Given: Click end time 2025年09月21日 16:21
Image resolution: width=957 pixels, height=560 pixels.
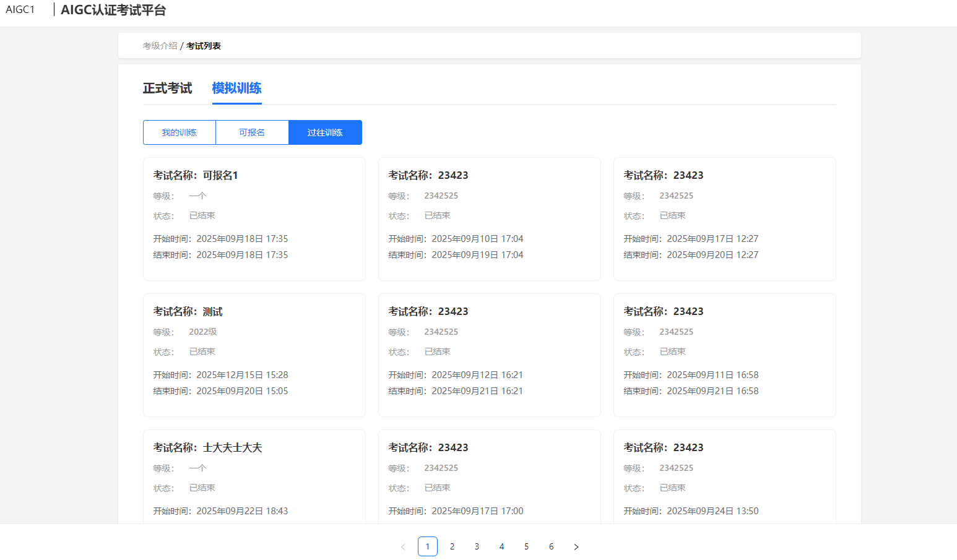Looking at the screenshot, I should pos(477,391).
